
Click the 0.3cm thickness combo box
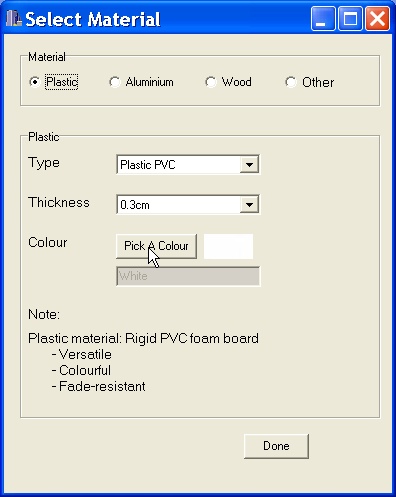pyautogui.click(x=188, y=204)
